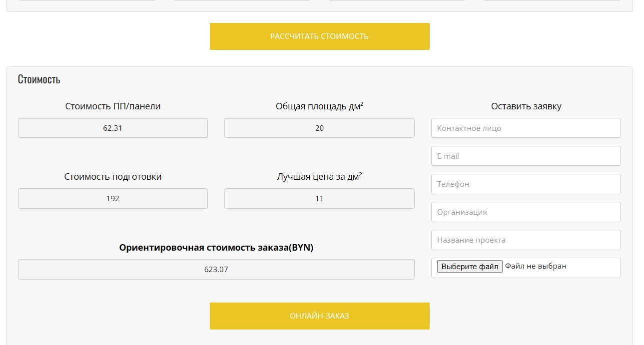Select the total area field showing 20
Screen dimensions: 644x345
(x=319, y=128)
